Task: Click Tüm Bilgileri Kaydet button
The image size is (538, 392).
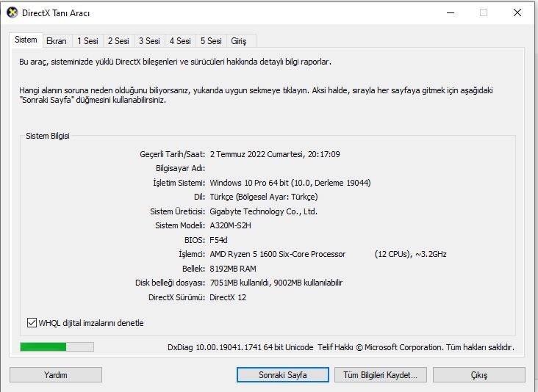Action: pyautogui.click(x=380, y=375)
